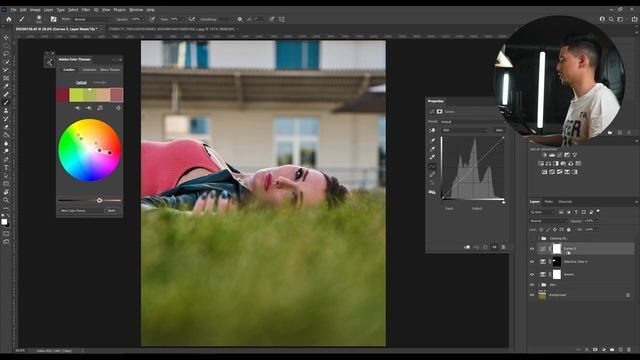Image resolution: width=640 pixels, height=360 pixels.
Task: Click the share icon beside Color Themes panel
Action: (x=49, y=62)
